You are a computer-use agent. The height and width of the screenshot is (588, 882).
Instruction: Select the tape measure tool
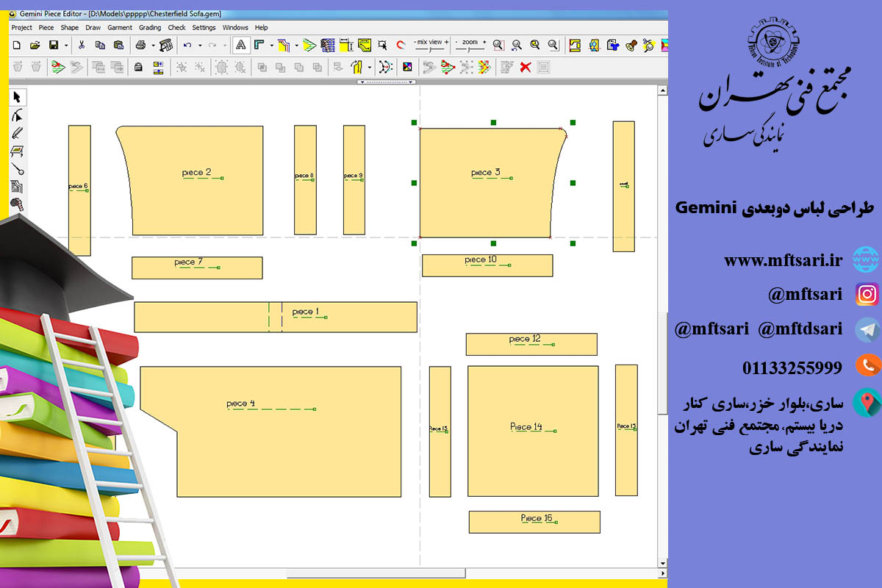(17, 204)
